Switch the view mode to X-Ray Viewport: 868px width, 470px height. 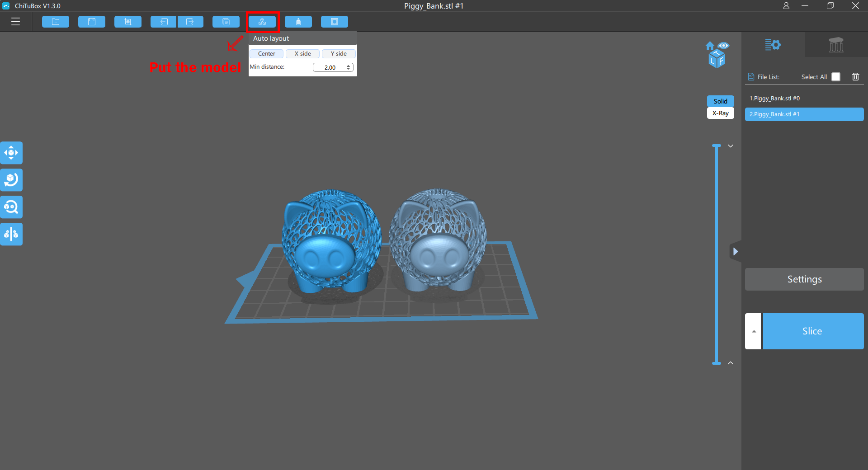click(x=720, y=113)
